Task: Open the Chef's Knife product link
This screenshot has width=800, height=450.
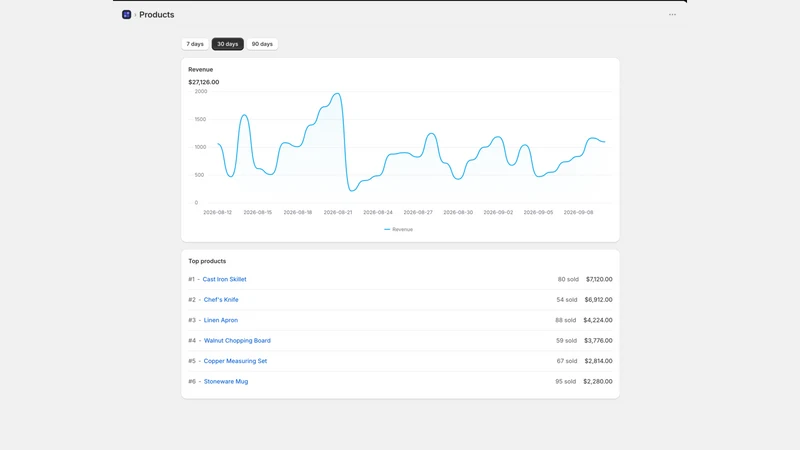Action: point(221,299)
